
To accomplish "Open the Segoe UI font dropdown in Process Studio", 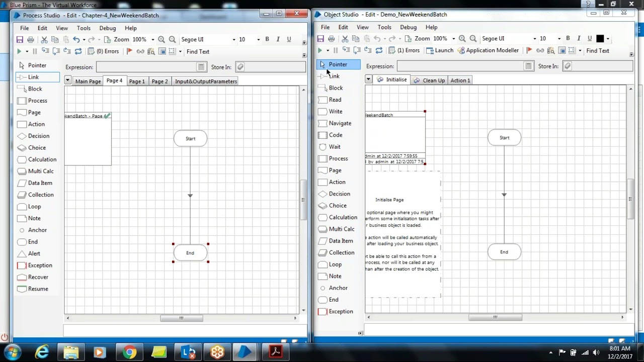I will point(233,40).
